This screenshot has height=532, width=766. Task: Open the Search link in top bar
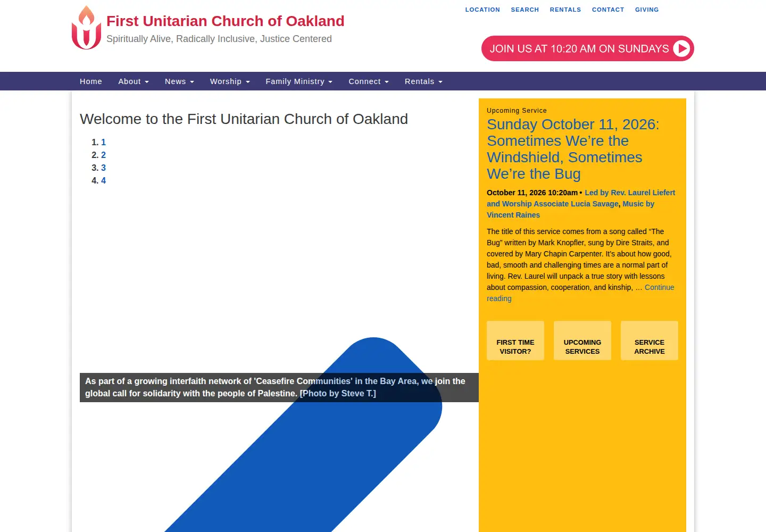[525, 10]
